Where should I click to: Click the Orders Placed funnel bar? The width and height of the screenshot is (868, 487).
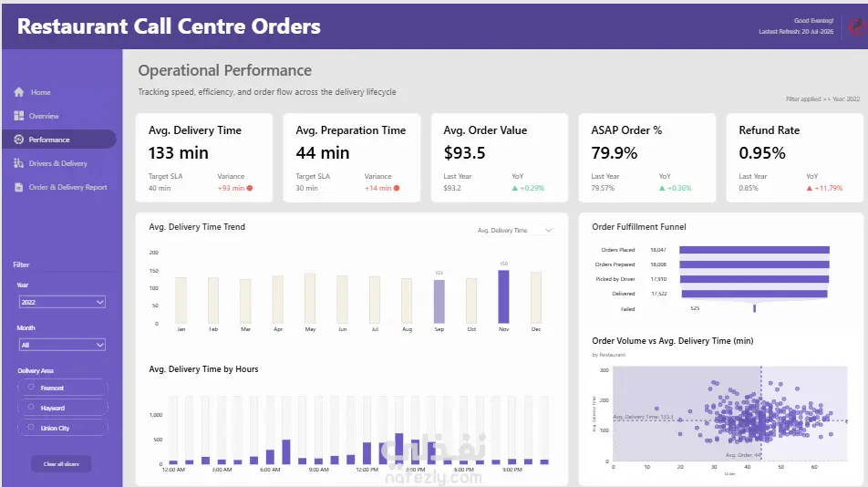pos(755,250)
